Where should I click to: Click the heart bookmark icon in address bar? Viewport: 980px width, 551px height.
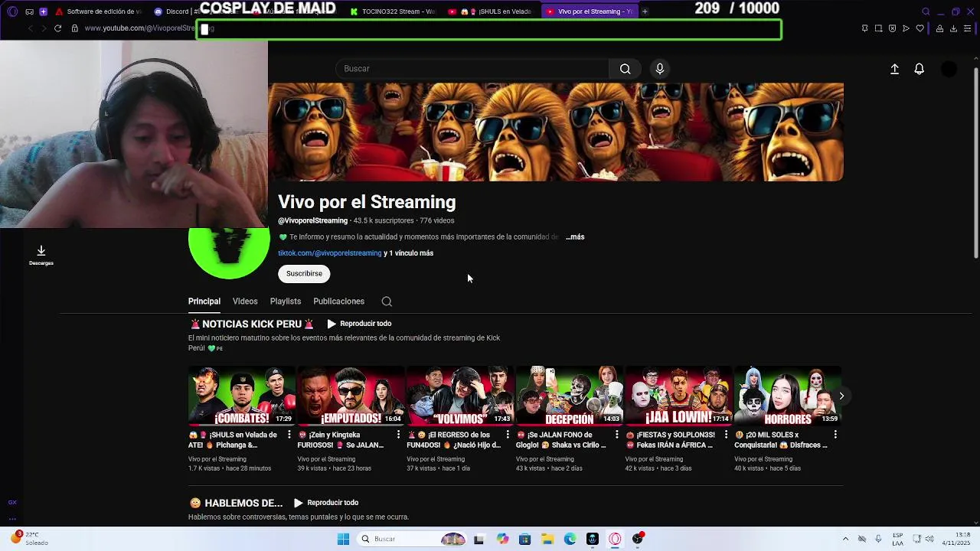coord(920,28)
